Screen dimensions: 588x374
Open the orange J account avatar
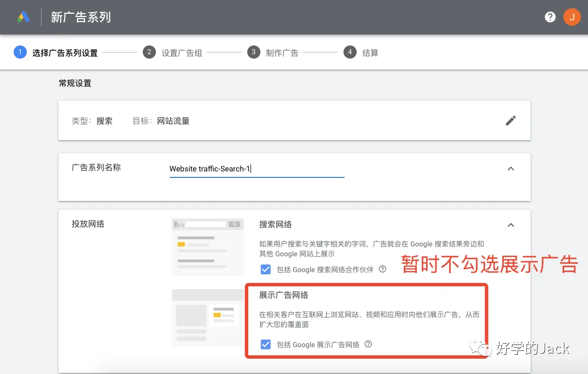tap(572, 17)
